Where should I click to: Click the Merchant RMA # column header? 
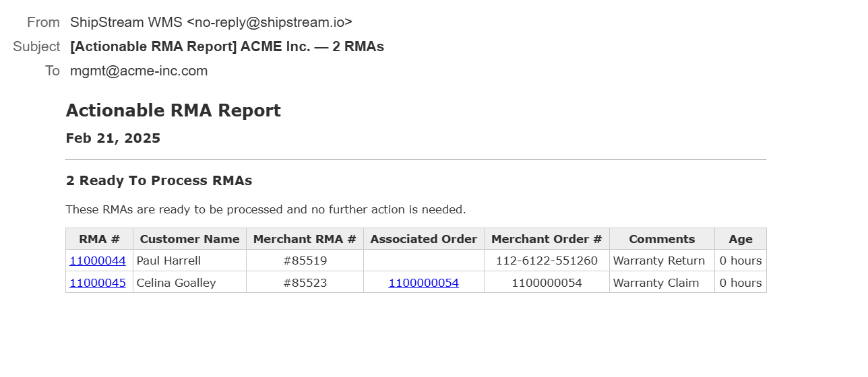point(305,239)
